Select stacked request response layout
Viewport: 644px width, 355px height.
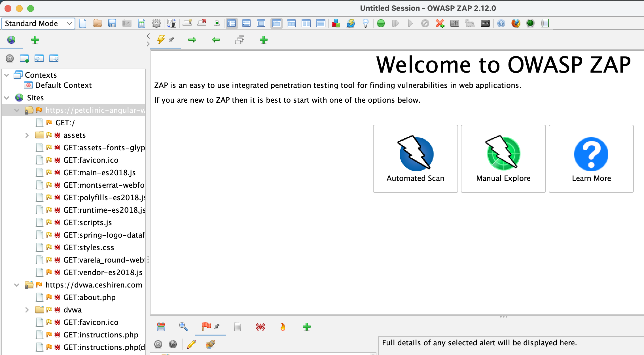[321, 24]
